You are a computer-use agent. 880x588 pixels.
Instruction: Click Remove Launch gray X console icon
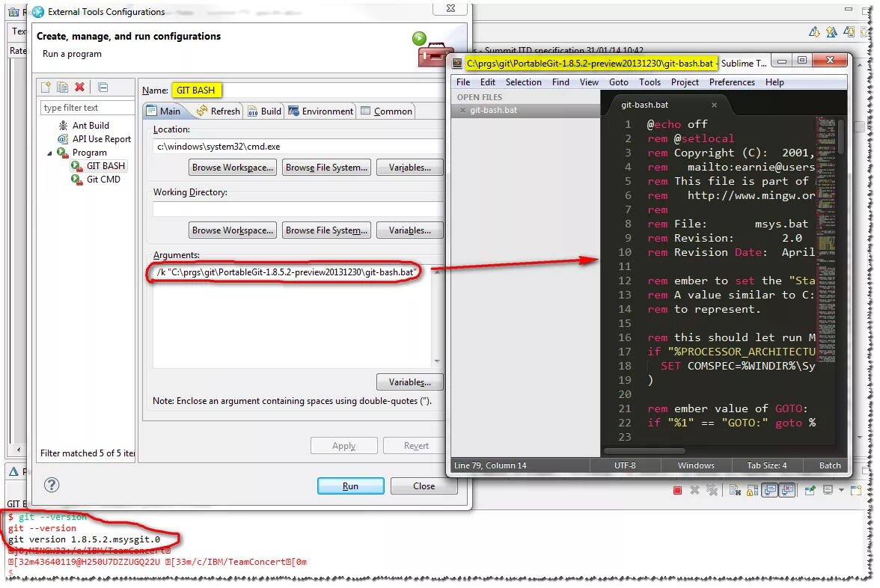[x=694, y=491]
